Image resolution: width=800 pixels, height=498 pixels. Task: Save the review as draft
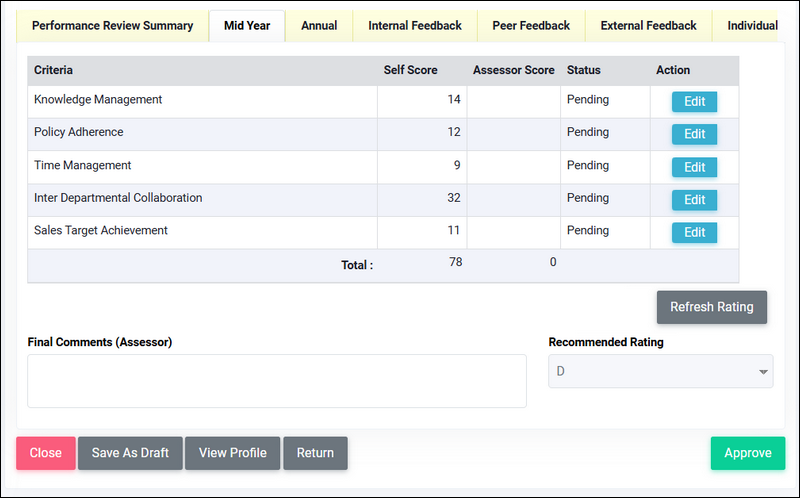[130, 453]
